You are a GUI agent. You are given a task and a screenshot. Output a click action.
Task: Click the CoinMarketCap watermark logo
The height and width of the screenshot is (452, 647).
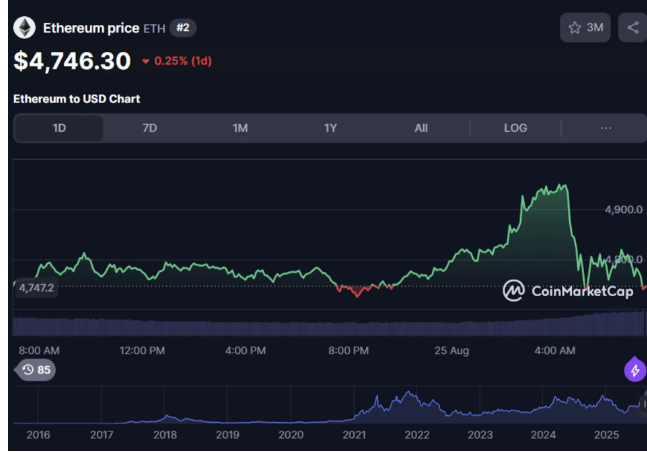click(568, 291)
